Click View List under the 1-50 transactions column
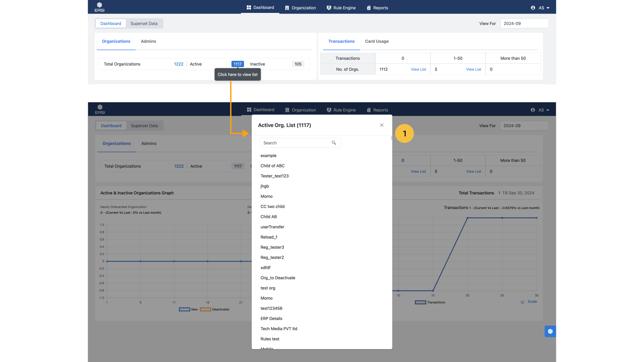The width and height of the screenshot is (644, 362). (x=473, y=69)
